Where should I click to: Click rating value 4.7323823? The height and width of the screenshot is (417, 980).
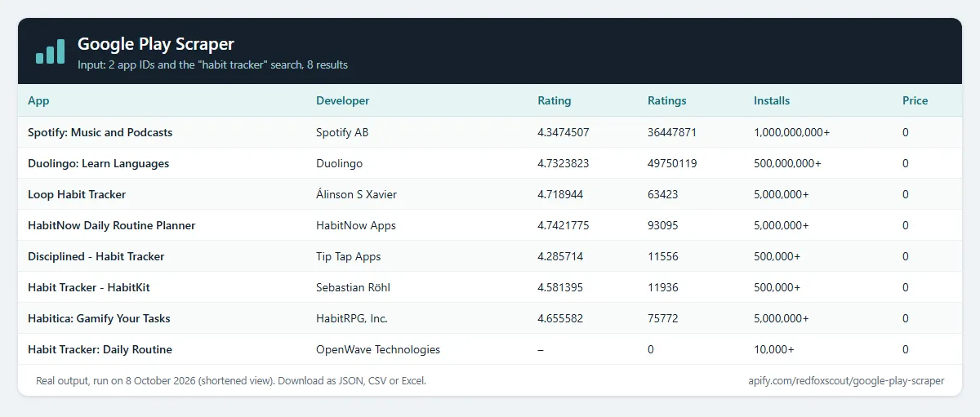tap(563, 163)
